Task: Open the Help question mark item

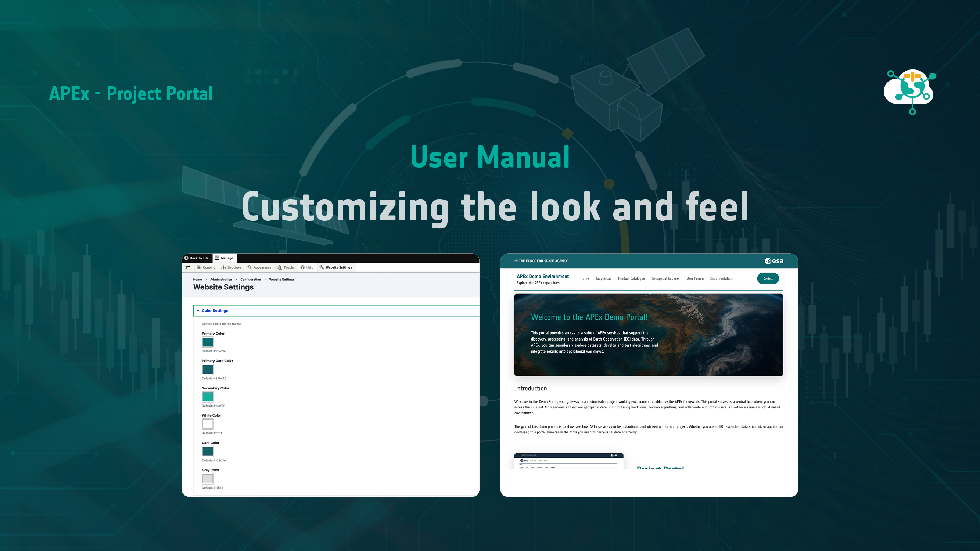Action: 306,267
